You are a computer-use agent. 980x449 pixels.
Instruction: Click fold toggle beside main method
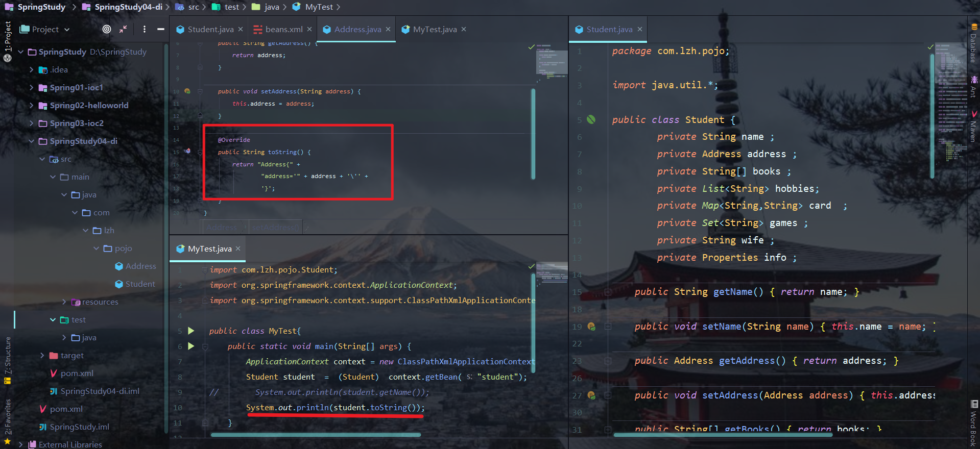pos(205,346)
